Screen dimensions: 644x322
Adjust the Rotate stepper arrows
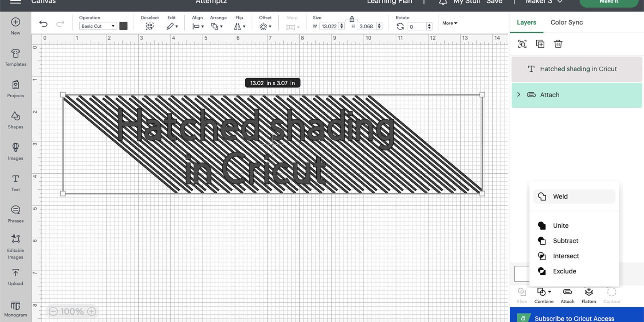429,26
